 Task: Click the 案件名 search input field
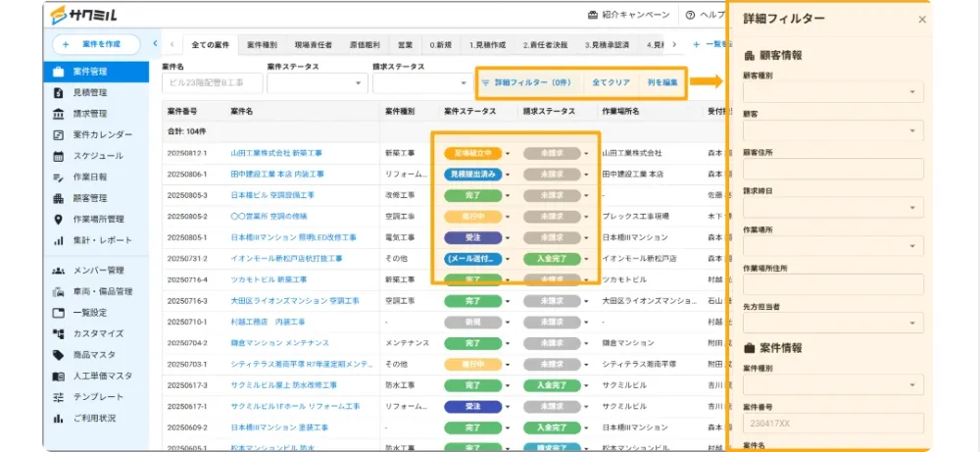212,83
